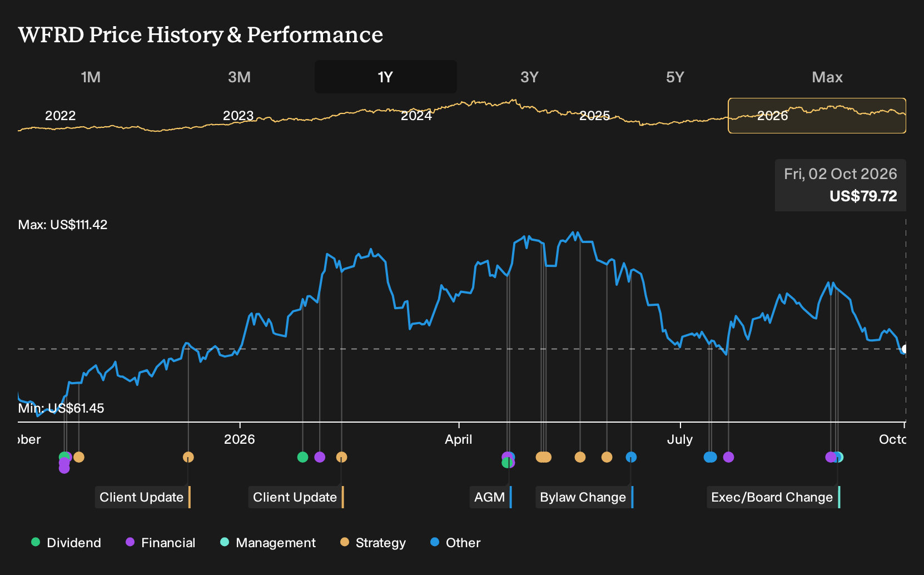The height and width of the screenshot is (575, 924).
Task: Select purple Financial marker beside early-2026 Dividend marker
Action: point(320,457)
